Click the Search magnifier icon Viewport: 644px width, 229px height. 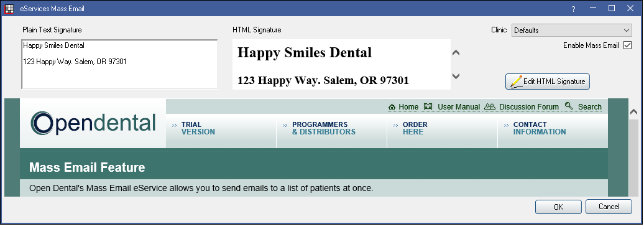(x=569, y=106)
